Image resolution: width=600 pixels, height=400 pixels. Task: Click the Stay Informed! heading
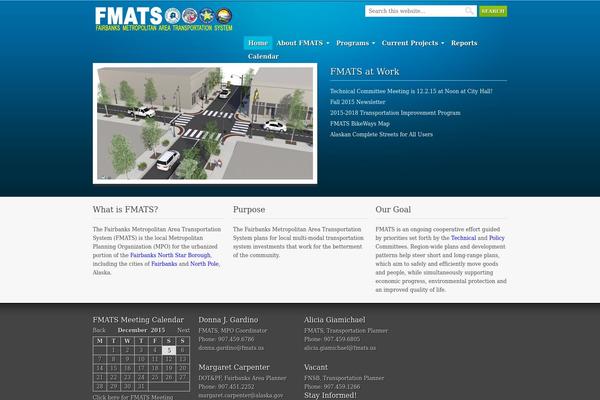pos(330,395)
